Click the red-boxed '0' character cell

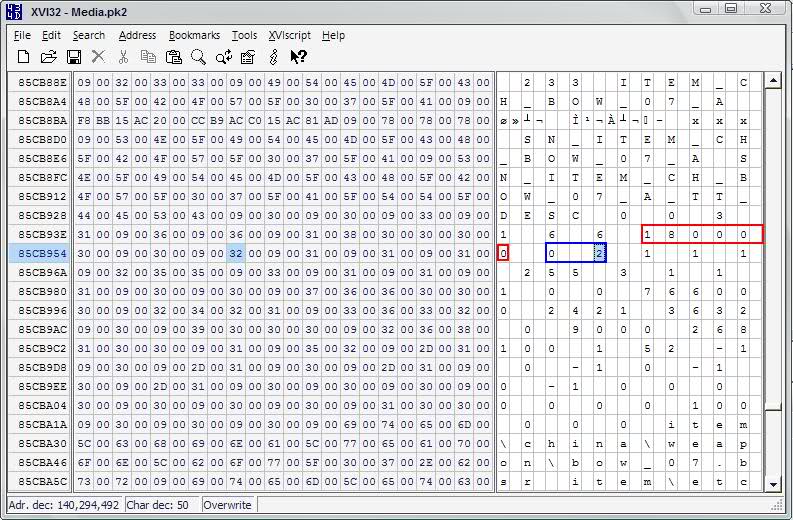pos(503,253)
